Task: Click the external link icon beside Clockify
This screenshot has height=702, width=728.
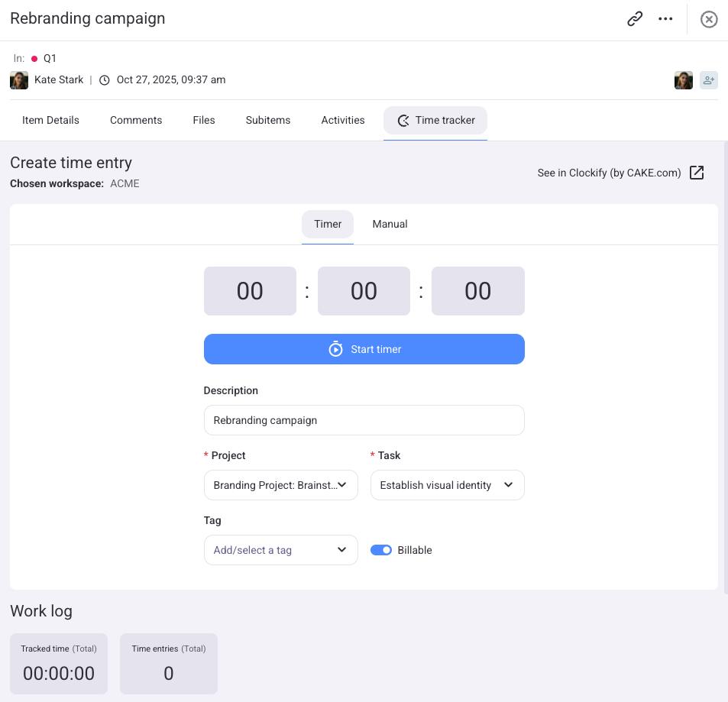Action: pyautogui.click(x=697, y=173)
